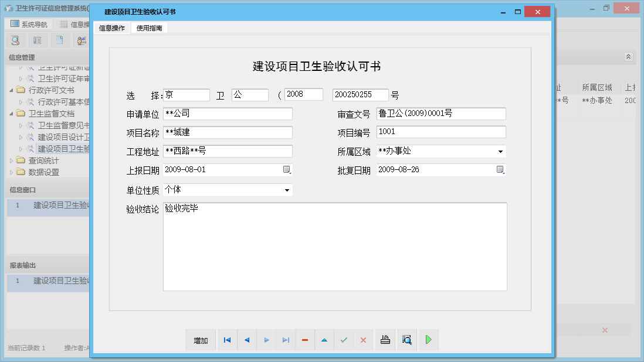Open the 所属区域 dropdown
The image size is (644, 362).
[x=500, y=152]
